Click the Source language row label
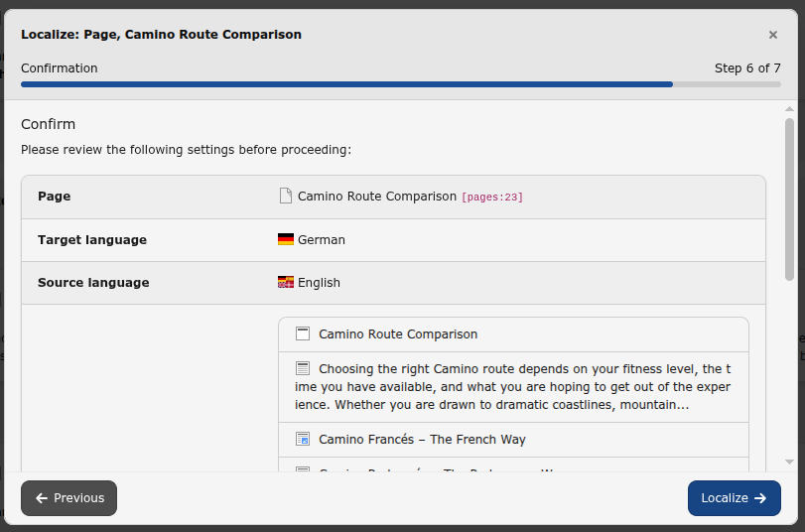Screen dimensions: 805x532 click(93, 283)
